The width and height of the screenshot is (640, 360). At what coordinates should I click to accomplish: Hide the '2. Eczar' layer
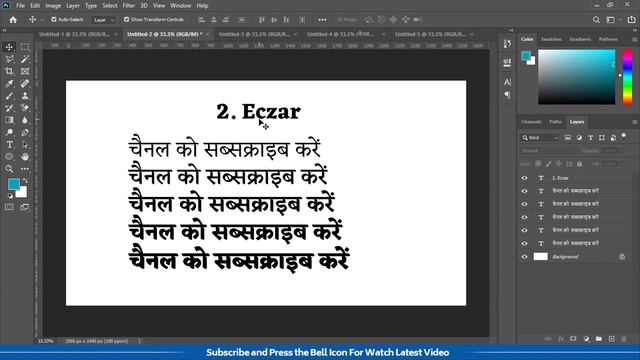[x=524, y=178]
